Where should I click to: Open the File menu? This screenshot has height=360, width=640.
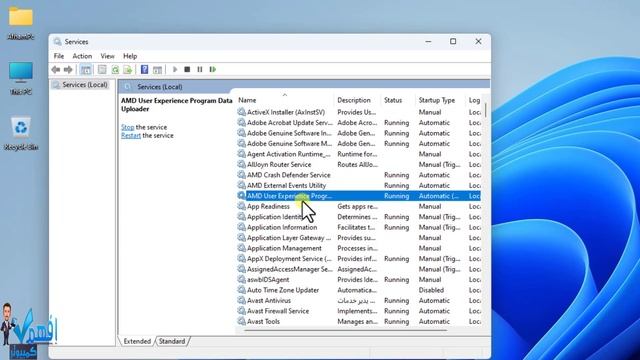tap(59, 56)
